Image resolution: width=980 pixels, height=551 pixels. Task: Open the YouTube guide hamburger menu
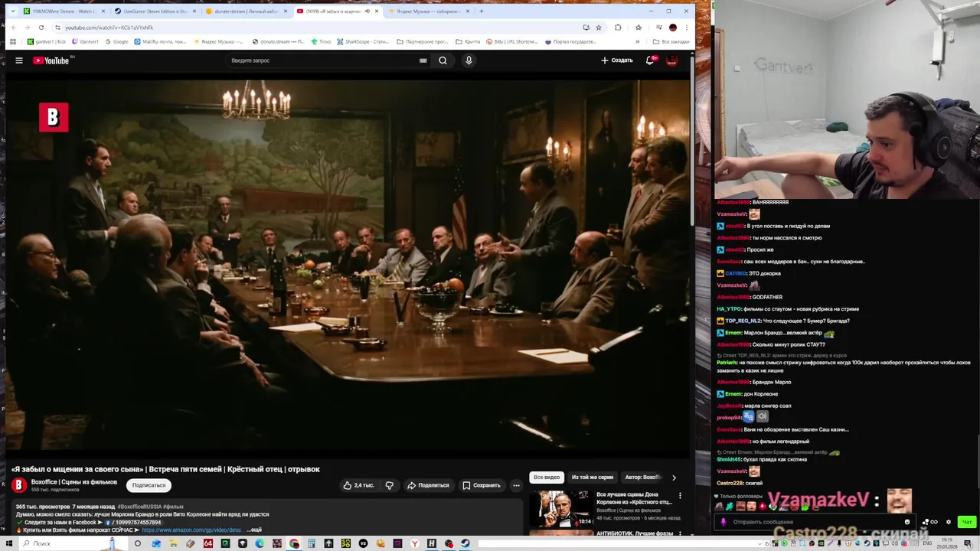click(x=19, y=60)
